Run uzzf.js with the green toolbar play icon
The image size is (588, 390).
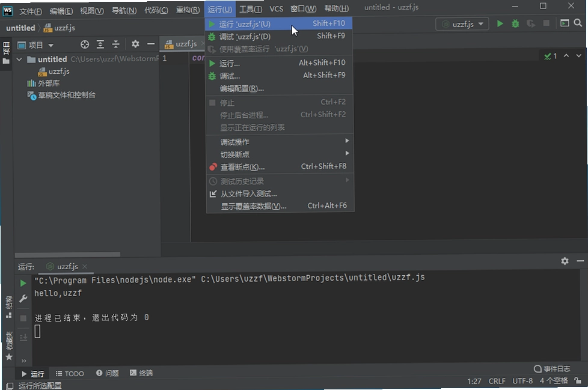(500, 24)
